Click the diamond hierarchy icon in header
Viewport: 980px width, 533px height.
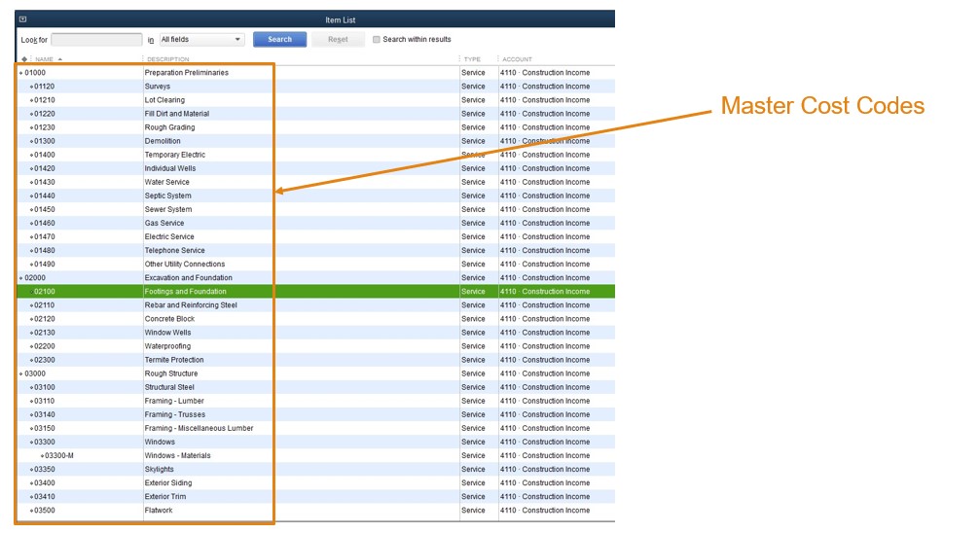coord(24,59)
